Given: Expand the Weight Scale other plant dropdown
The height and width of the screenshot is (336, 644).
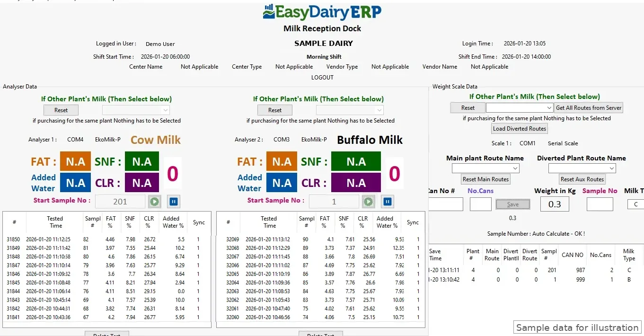Looking at the screenshot, I should coord(520,107).
